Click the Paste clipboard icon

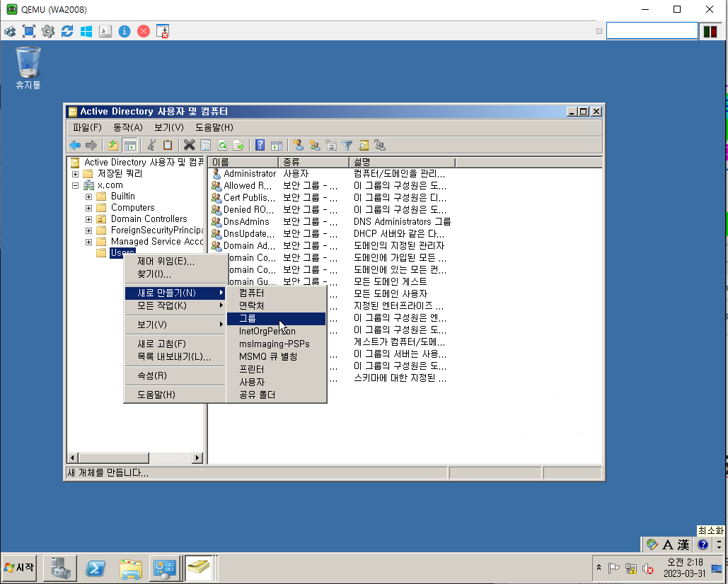point(168,145)
